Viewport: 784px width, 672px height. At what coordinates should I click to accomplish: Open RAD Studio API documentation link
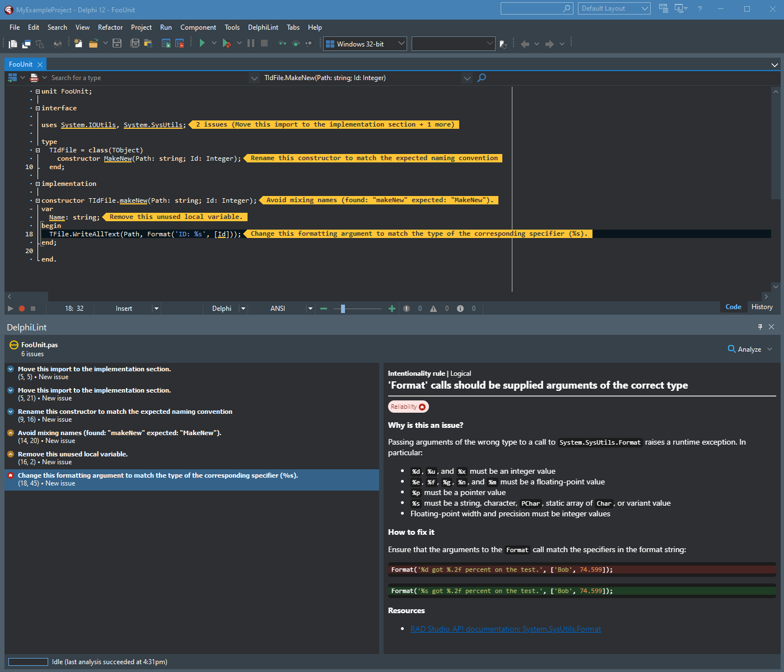(506, 629)
